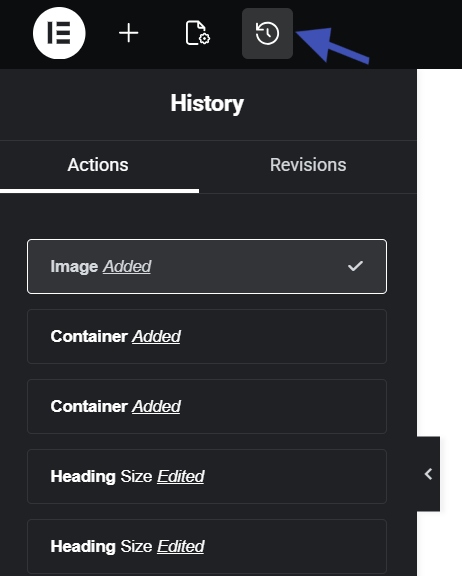Viewport: 462px width, 576px height.
Task: Select the first Container Added entry
Action: (x=207, y=336)
